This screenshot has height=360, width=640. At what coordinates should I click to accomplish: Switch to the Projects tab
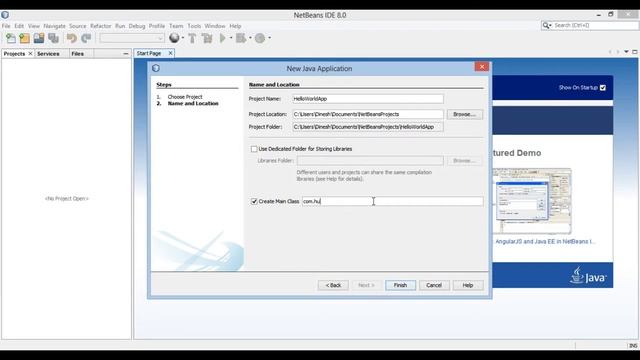click(x=14, y=53)
